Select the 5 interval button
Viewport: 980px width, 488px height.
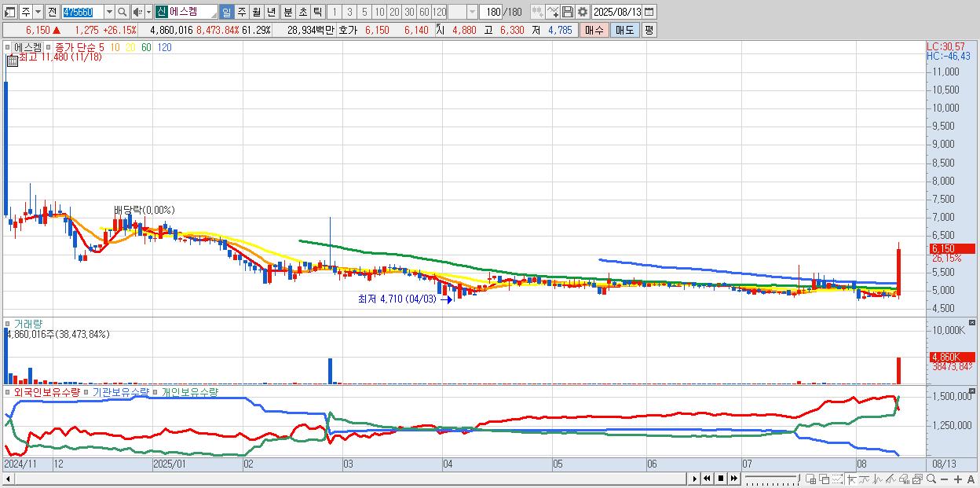[364, 12]
